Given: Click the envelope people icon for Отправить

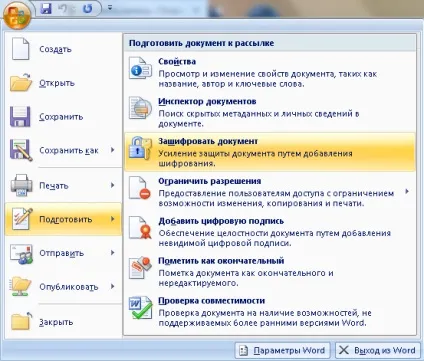Looking at the screenshot, I should 21,254.
